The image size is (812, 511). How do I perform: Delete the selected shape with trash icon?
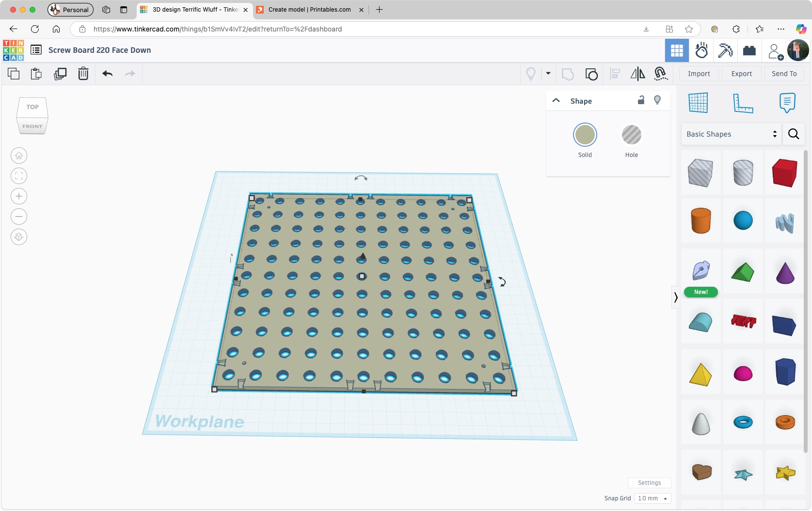tap(83, 74)
